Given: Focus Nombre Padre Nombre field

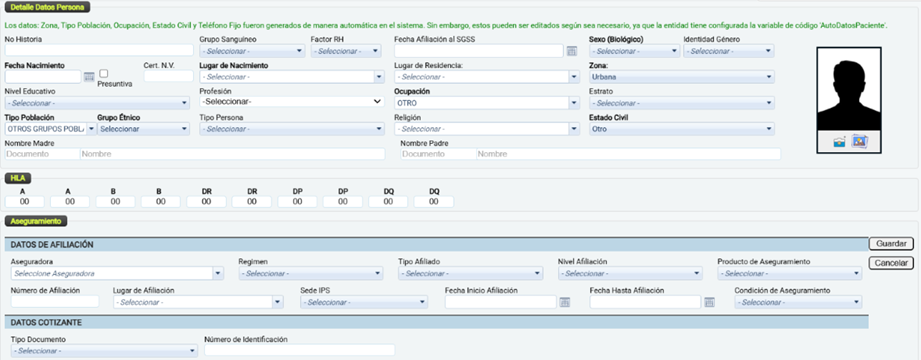Looking at the screenshot, I should pos(628,154).
